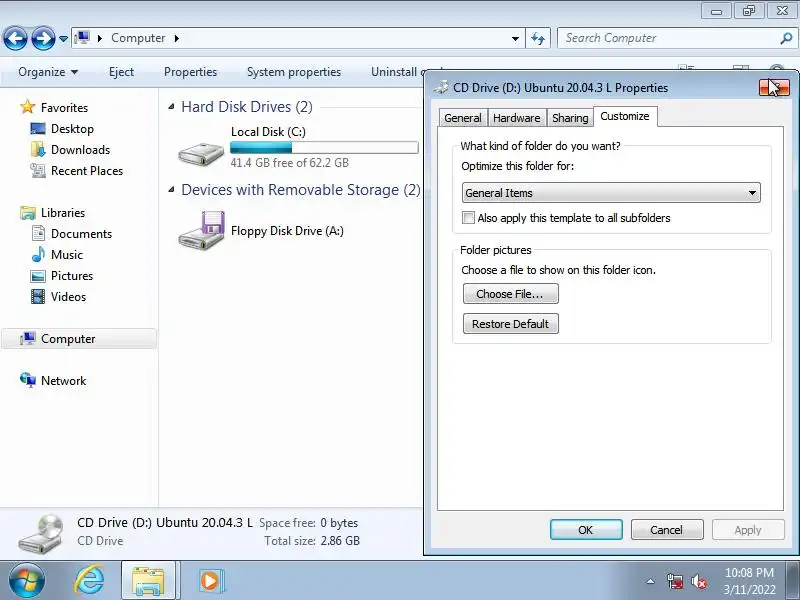
Task: Open Downloads folder in Favorites
Action: [x=80, y=149]
